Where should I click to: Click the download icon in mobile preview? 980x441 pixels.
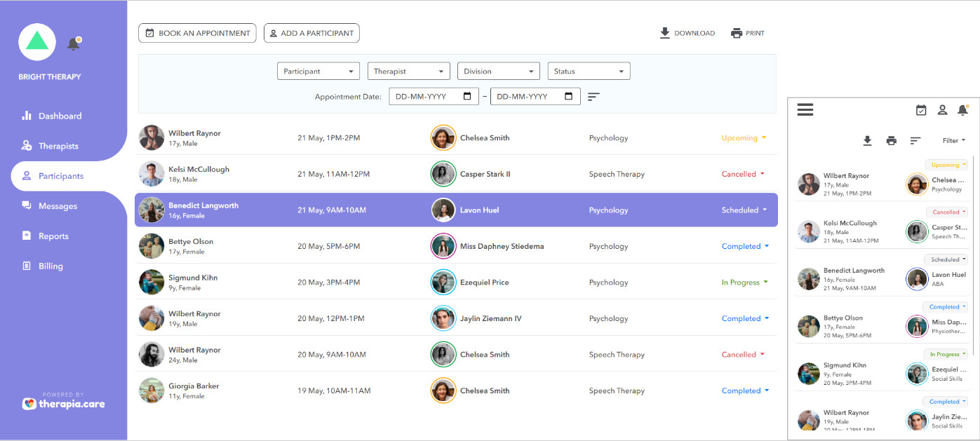(x=867, y=141)
